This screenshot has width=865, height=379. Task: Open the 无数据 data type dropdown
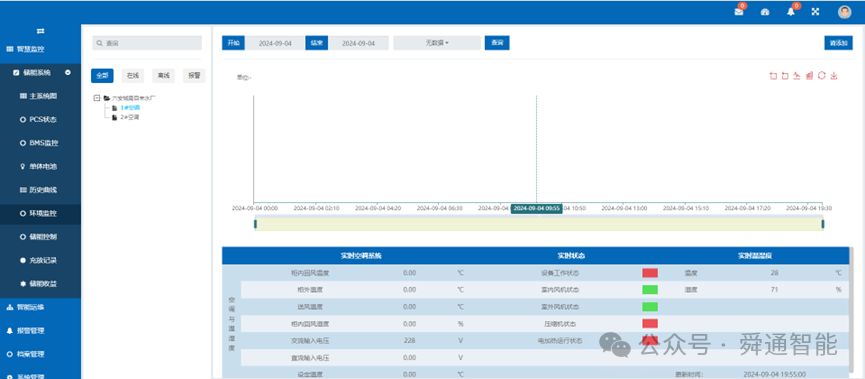pyautogui.click(x=437, y=43)
